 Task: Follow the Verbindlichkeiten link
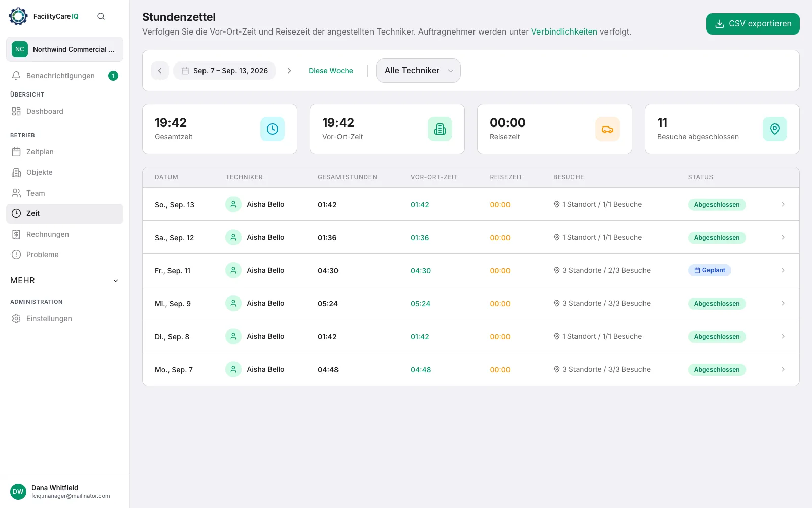(564, 31)
